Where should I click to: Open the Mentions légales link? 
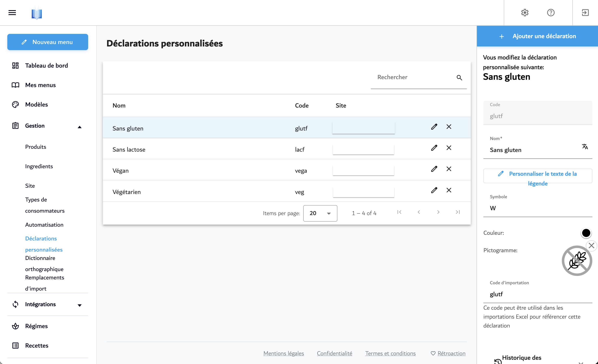(x=284, y=353)
